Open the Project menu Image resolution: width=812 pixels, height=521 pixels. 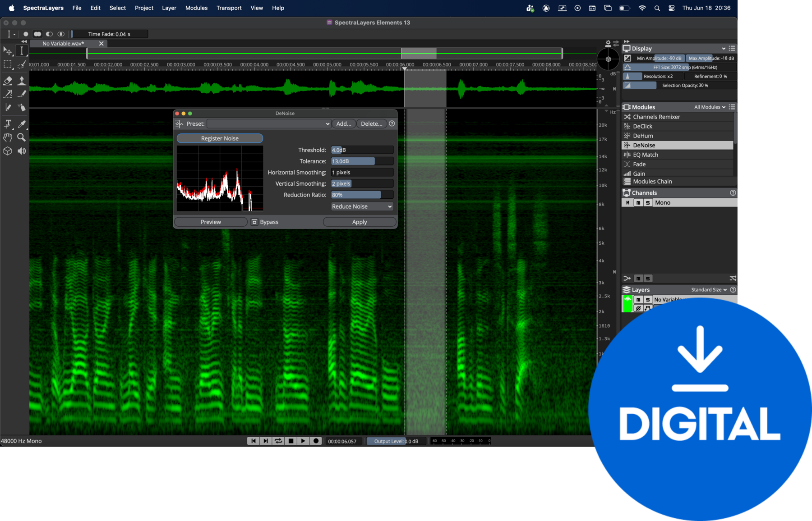pyautogui.click(x=144, y=8)
